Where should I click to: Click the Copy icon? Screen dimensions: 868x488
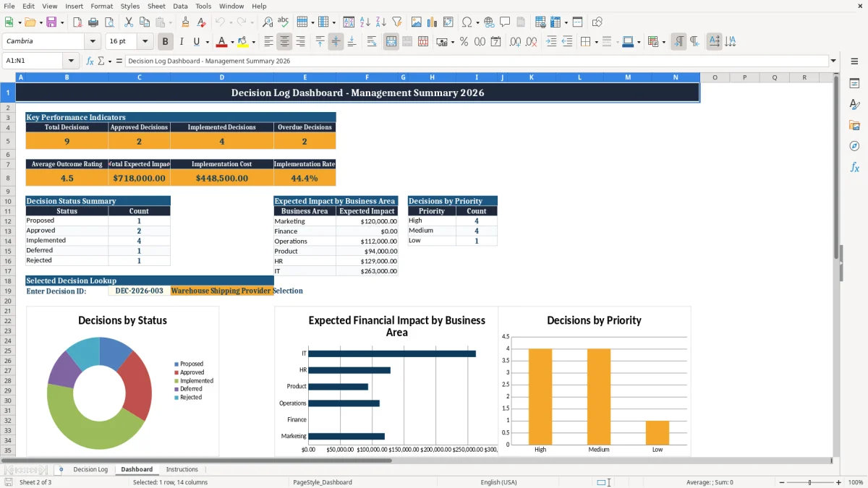point(144,22)
